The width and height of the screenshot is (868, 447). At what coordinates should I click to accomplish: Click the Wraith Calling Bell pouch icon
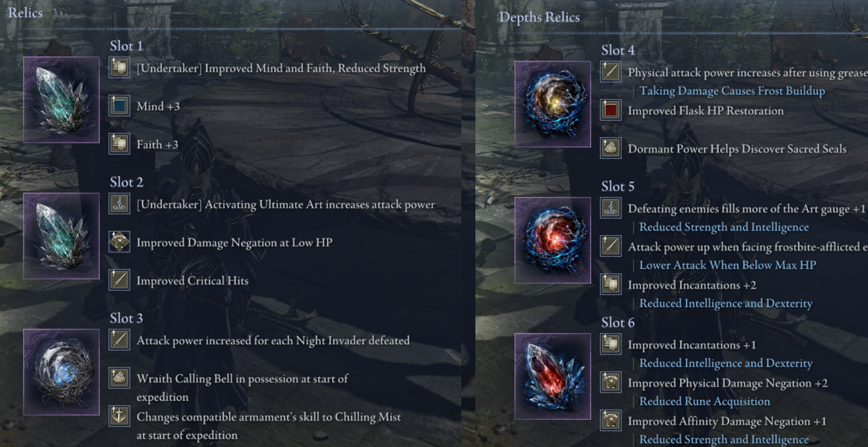(x=119, y=378)
